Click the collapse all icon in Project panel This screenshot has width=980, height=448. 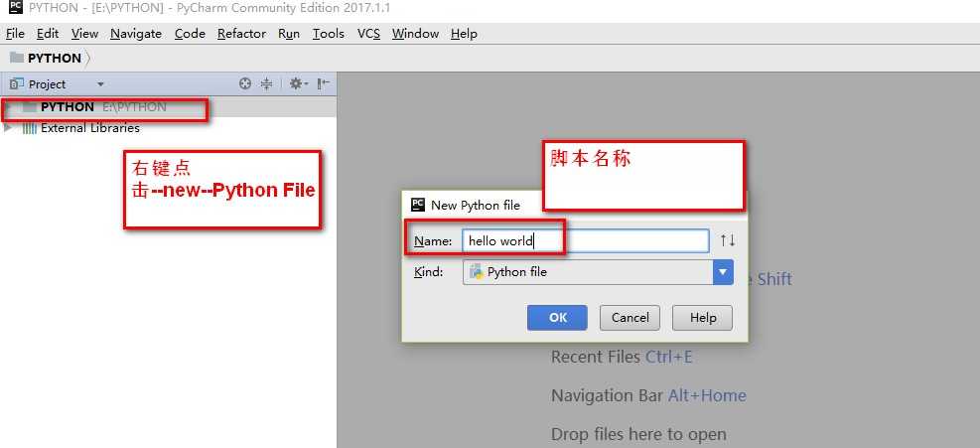point(267,83)
